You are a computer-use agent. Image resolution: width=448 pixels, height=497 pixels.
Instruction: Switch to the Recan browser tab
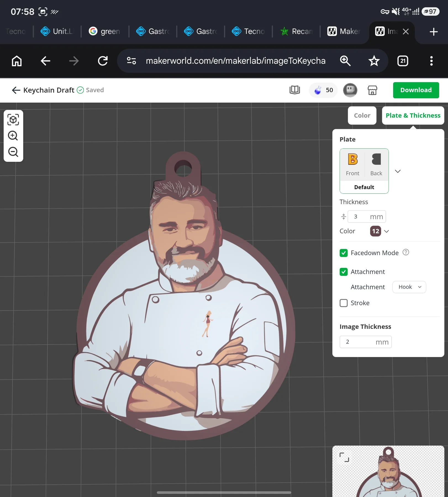pos(296,31)
